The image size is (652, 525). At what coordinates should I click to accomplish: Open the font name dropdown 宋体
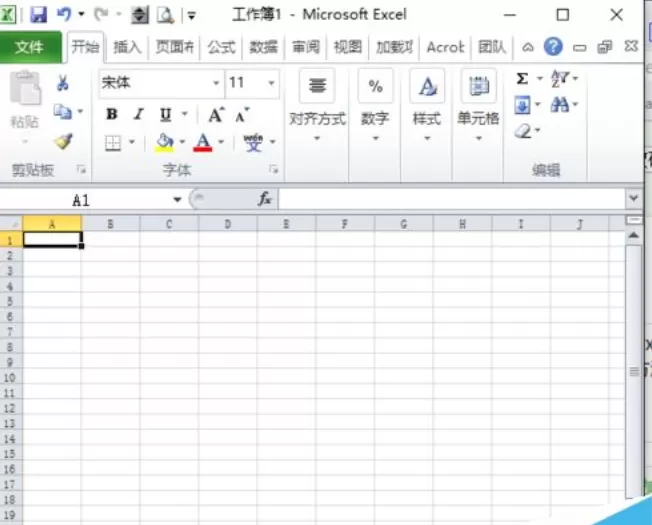216,83
